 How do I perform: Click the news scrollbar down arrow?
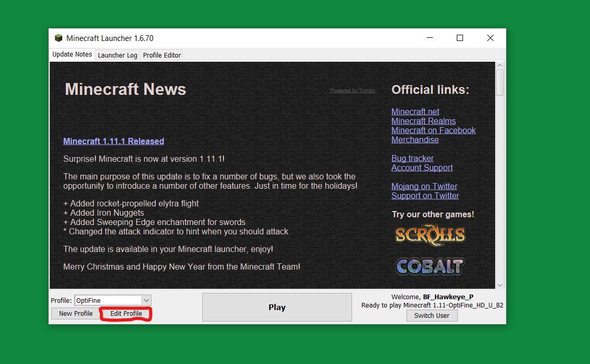click(x=500, y=285)
